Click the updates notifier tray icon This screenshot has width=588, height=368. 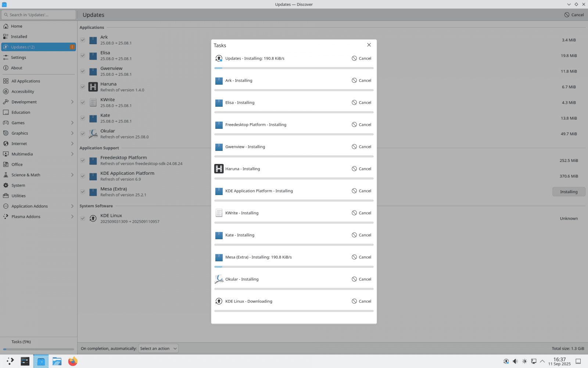[506, 361]
